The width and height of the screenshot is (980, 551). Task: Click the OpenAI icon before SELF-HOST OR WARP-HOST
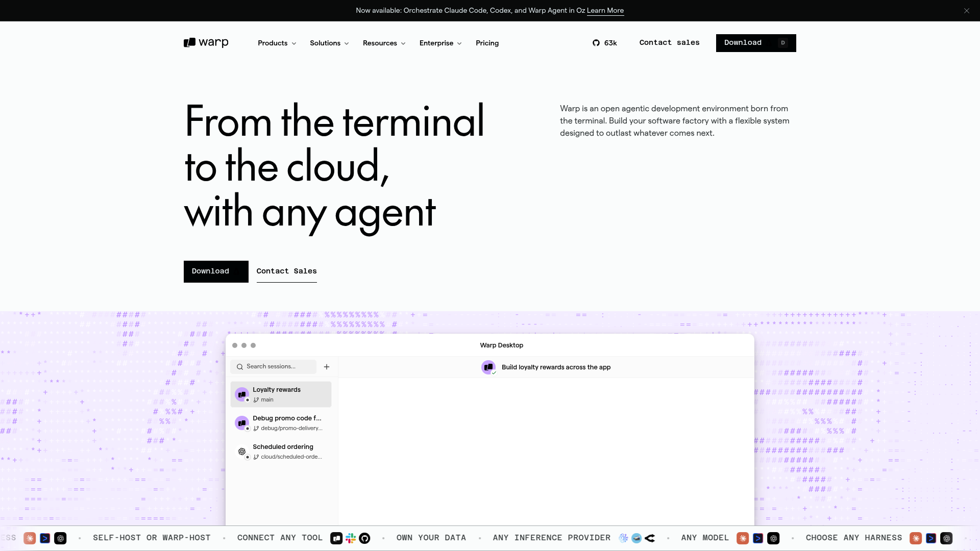click(x=60, y=538)
